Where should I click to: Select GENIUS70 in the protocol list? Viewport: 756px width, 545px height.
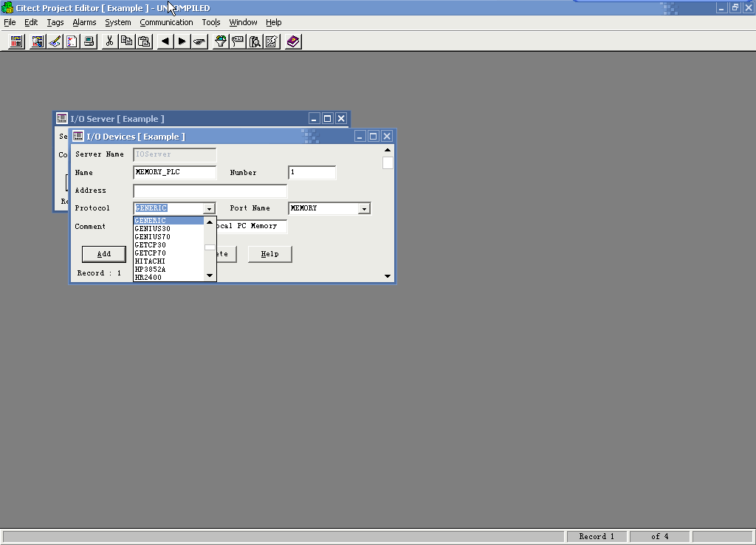point(169,237)
